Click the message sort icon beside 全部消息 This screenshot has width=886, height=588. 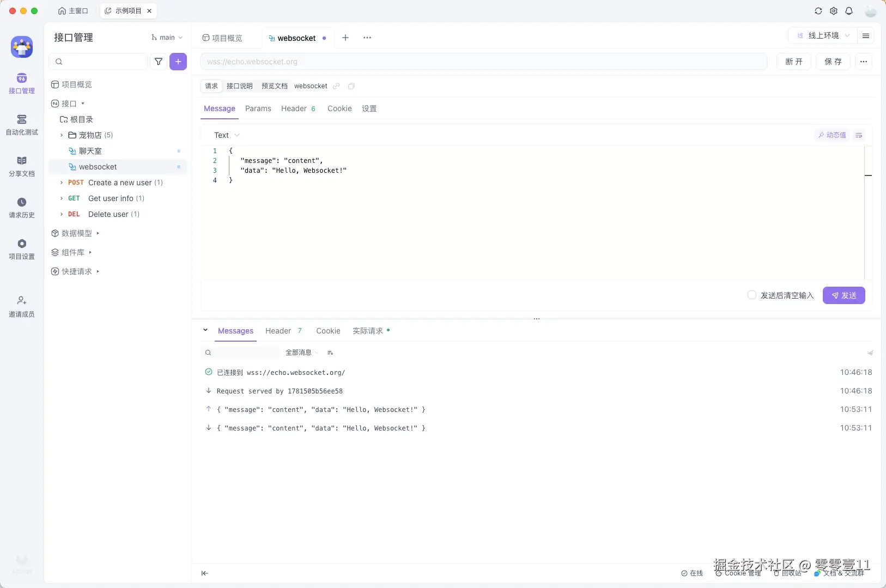coord(330,353)
